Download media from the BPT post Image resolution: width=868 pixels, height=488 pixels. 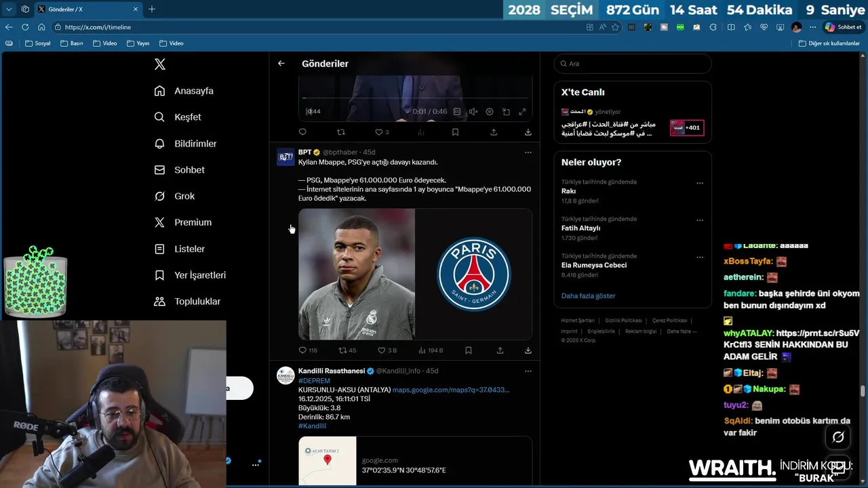(x=528, y=350)
